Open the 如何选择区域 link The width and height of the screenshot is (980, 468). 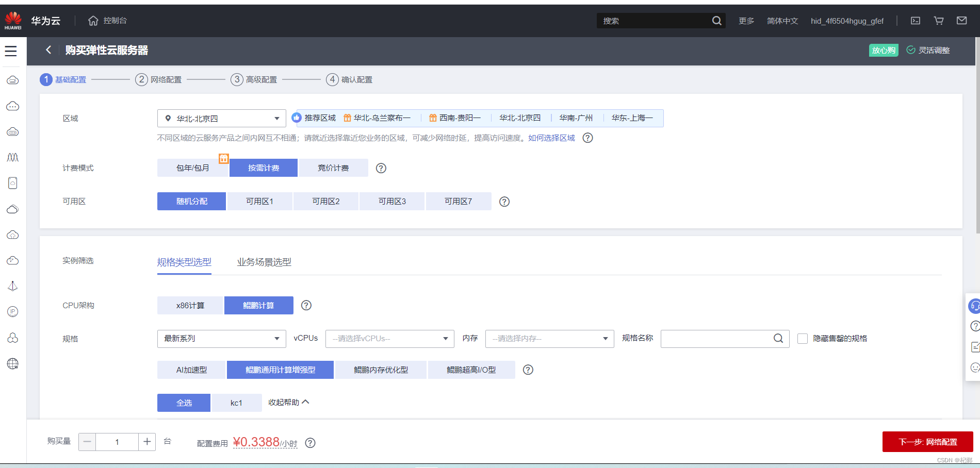coord(551,138)
